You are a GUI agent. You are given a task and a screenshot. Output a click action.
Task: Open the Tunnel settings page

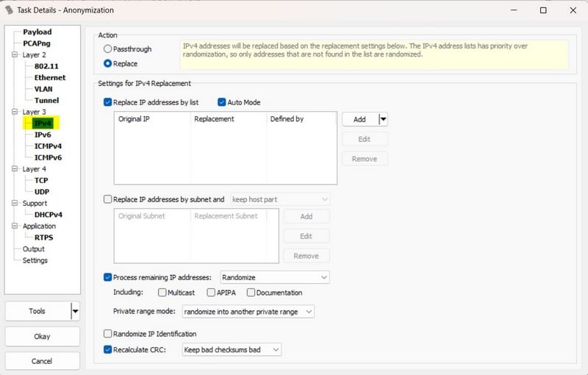click(x=46, y=101)
